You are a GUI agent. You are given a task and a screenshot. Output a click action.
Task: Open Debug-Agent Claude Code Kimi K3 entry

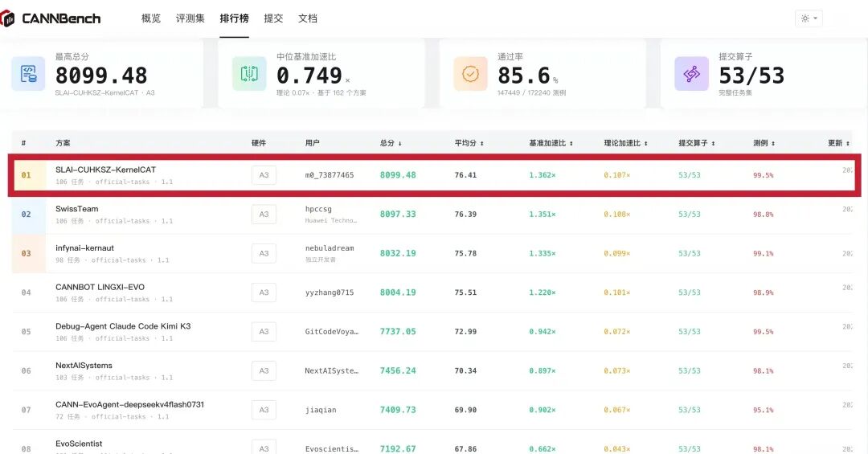point(123,326)
